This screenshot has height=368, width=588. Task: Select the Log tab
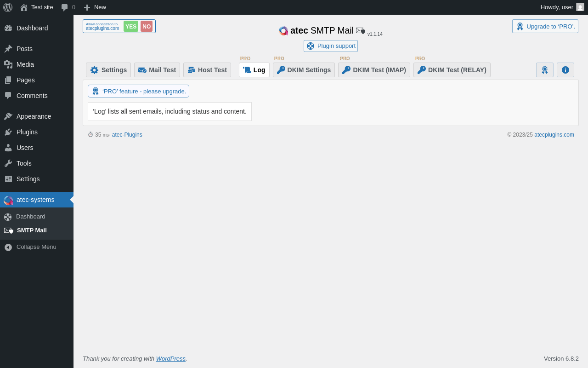click(x=254, y=70)
